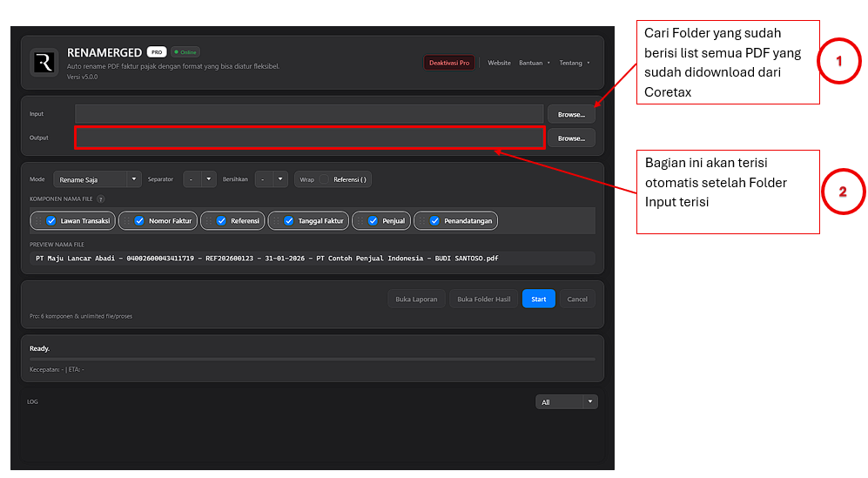Click the Renamerged R logo icon
This screenshot has width=868, height=478.
tap(44, 62)
